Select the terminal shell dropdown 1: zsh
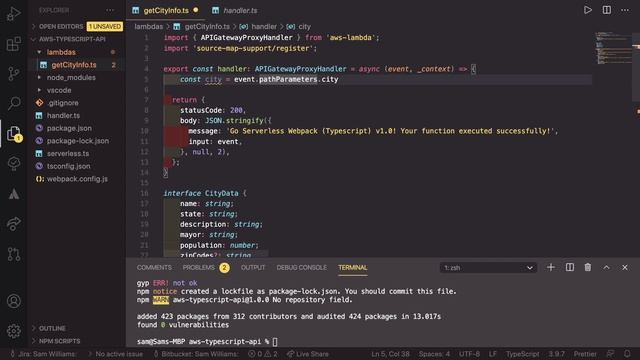The width and height of the screenshot is (640, 360). click(488, 268)
